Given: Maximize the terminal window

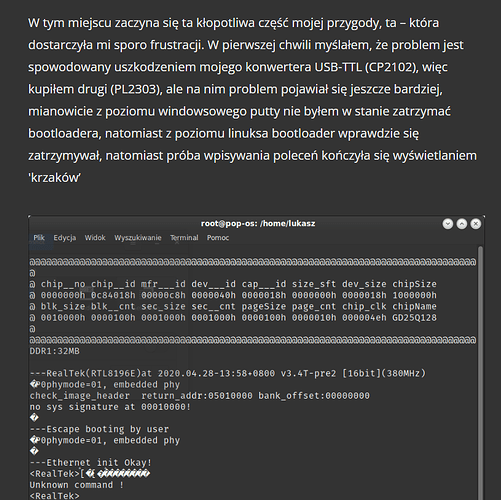Looking at the screenshot, I should [x=462, y=224].
